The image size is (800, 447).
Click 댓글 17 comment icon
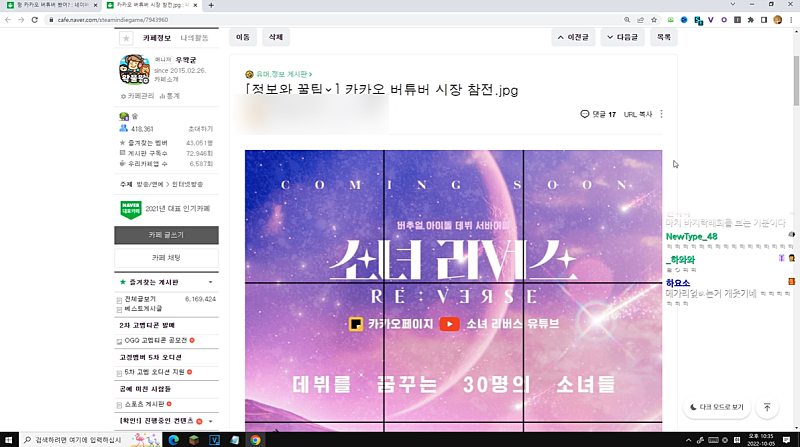click(585, 114)
